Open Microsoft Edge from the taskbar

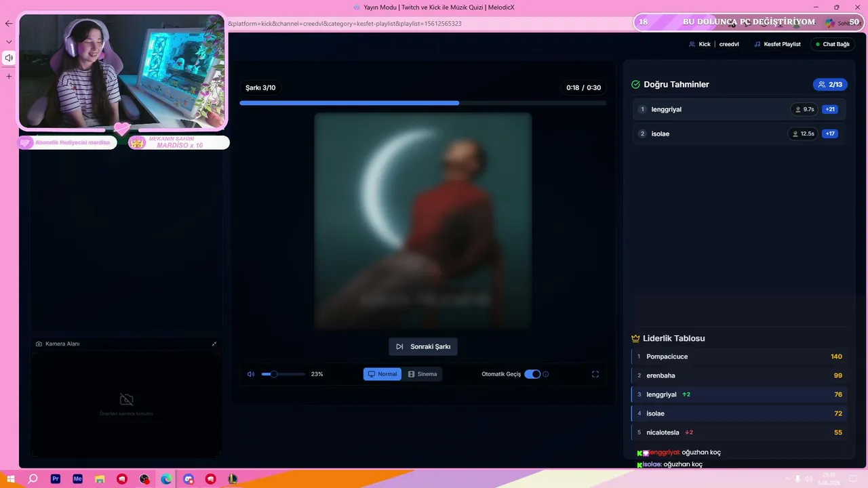click(x=166, y=479)
